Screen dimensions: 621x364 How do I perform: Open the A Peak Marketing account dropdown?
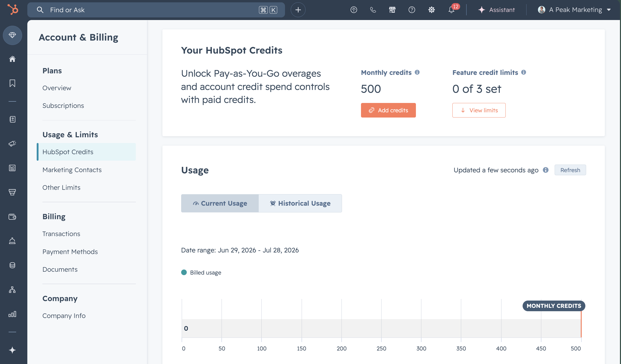(x=574, y=10)
